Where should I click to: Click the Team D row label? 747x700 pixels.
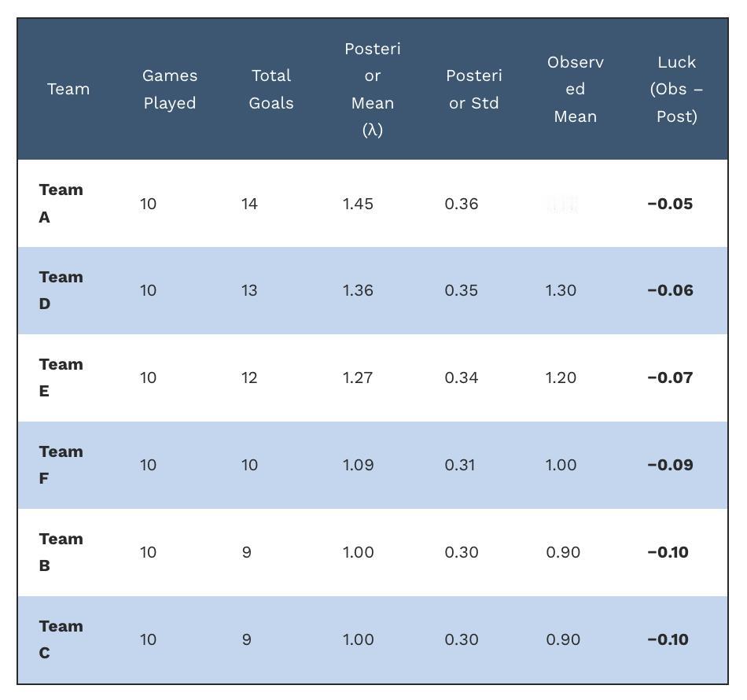pos(61,290)
